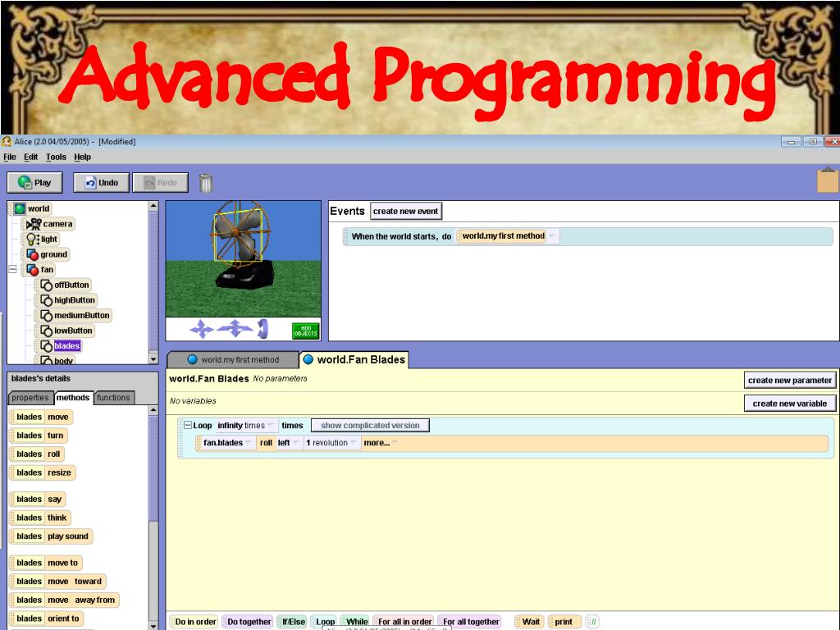Click the Undo button
The width and height of the screenshot is (840, 630).
coord(102,183)
